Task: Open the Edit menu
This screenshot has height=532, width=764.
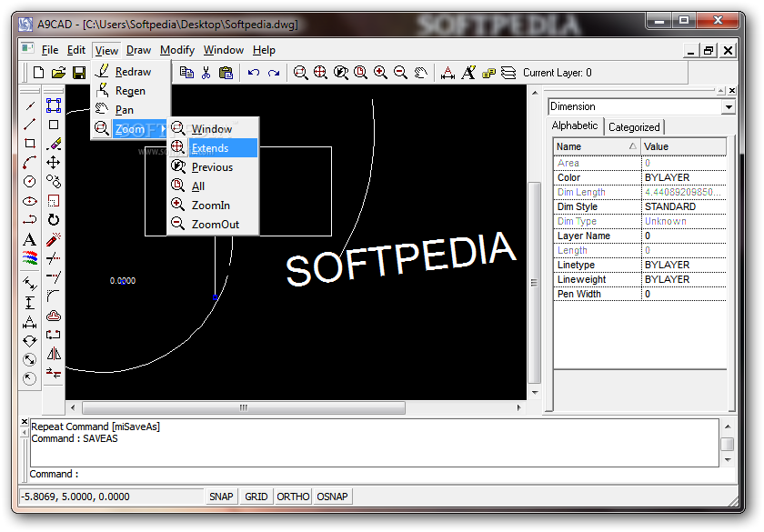Action: (76, 50)
